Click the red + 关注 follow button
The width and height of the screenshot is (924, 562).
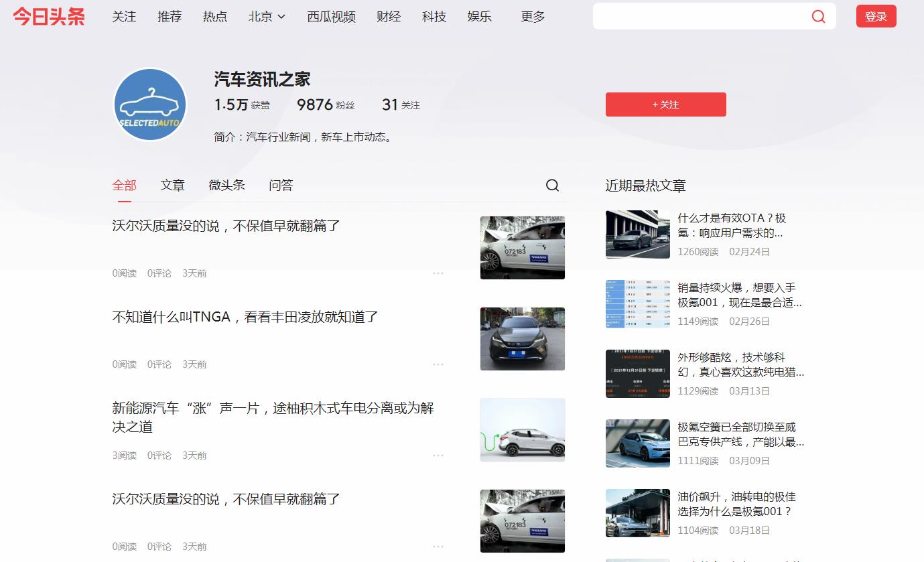pos(666,104)
